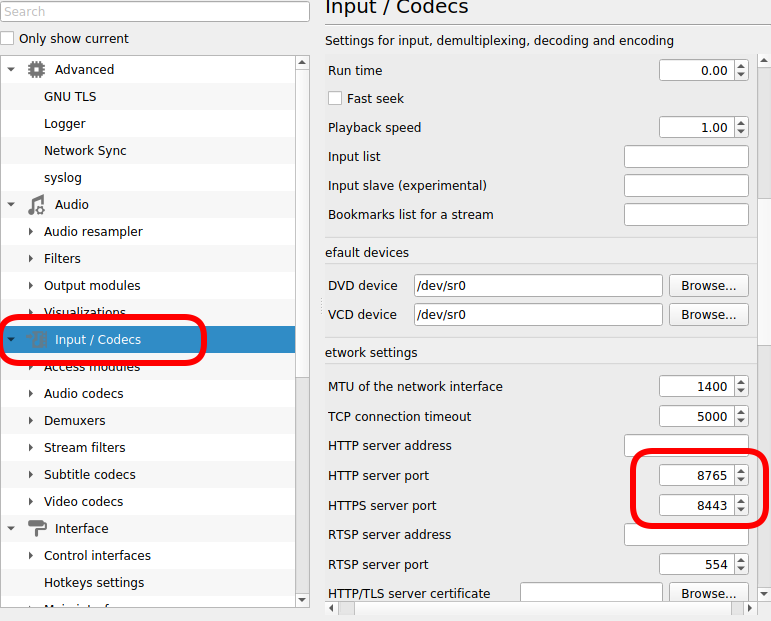Click the Audio music note icon

point(37,205)
